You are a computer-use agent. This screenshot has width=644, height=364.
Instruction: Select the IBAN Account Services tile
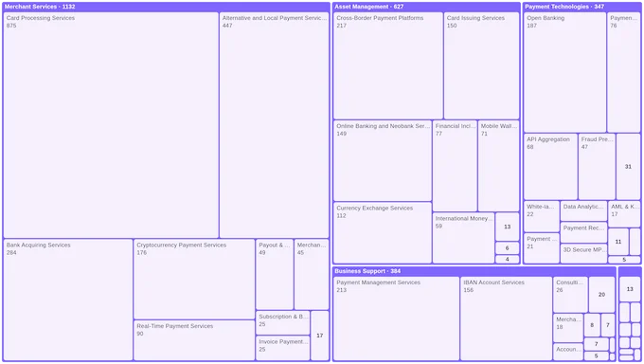[x=506, y=318]
